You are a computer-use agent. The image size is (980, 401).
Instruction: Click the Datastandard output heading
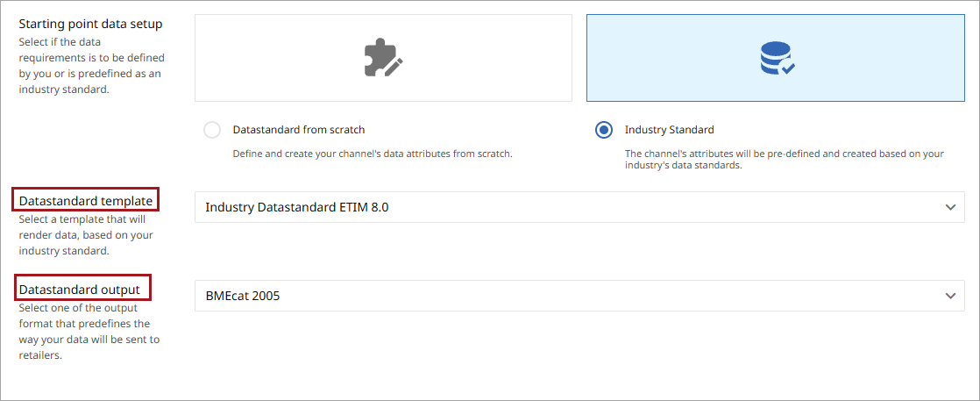(80, 290)
